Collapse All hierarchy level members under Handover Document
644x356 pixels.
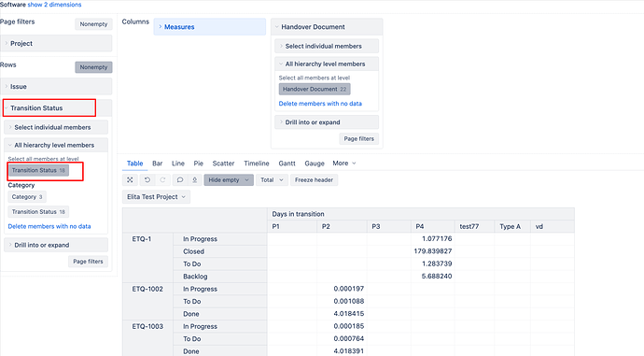tap(327, 64)
